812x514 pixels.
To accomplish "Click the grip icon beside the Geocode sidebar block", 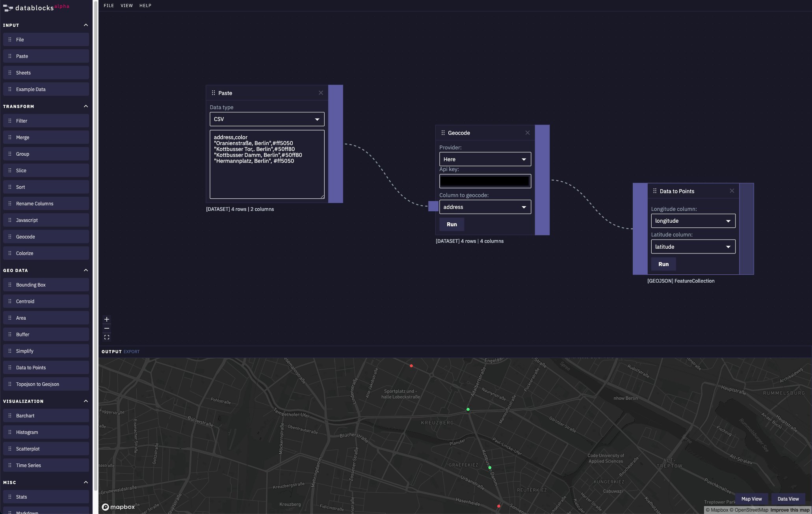I will tap(10, 237).
